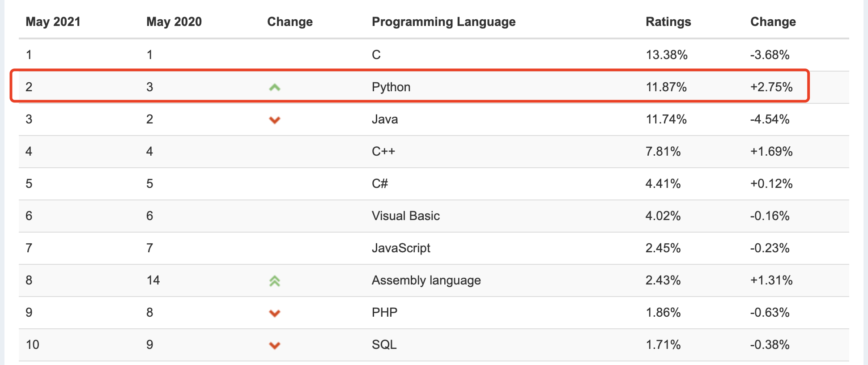Click the red down arrow beside SQL
868x365 pixels.
(275, 345)
